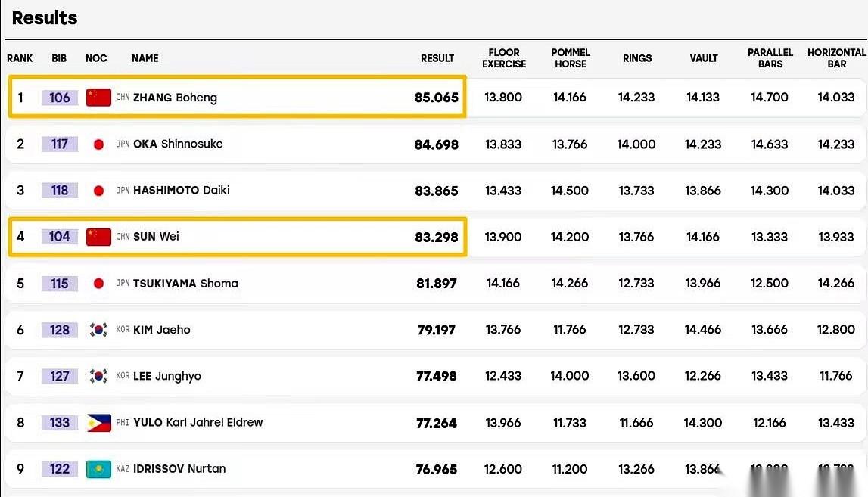Screen dimensions: 868x497
Task: Click Japan flag icon beside OKA Shinnosuke
Action: (x=98, y=144)
